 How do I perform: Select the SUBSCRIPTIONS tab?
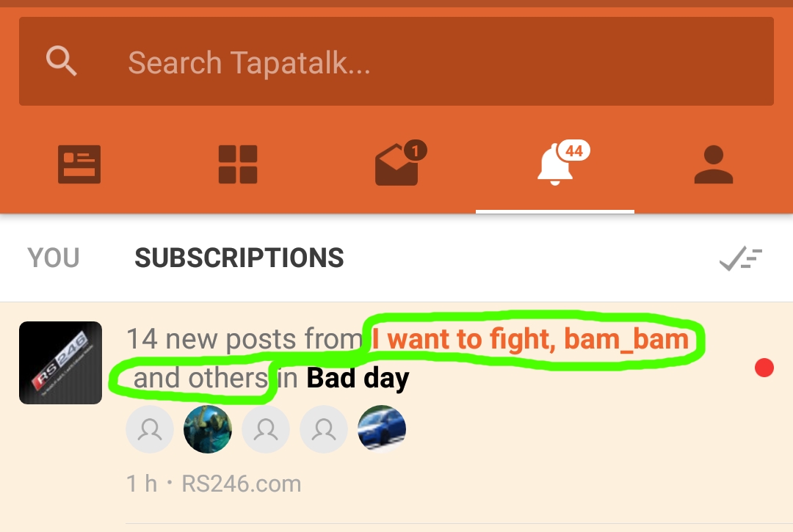pyautogui.click(x=239, y=258)
